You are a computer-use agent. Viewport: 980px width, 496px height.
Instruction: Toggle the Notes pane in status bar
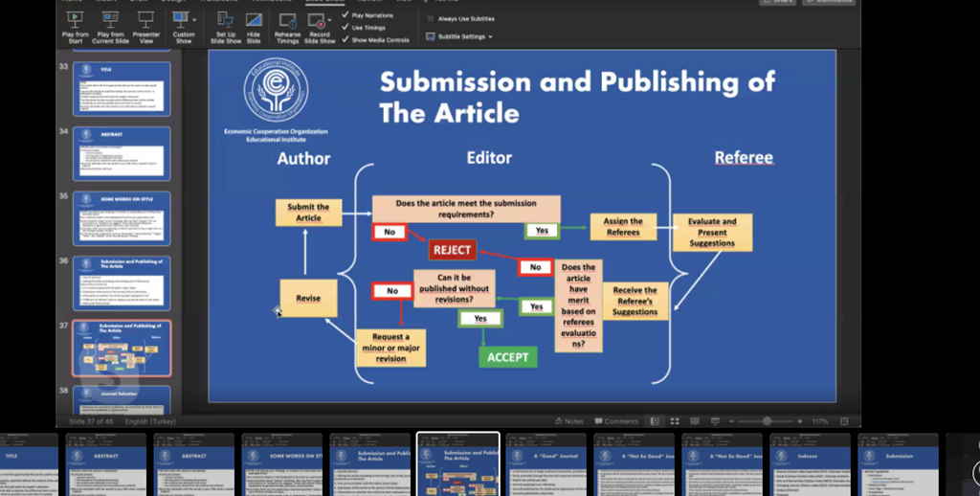[x=569, y=421]
